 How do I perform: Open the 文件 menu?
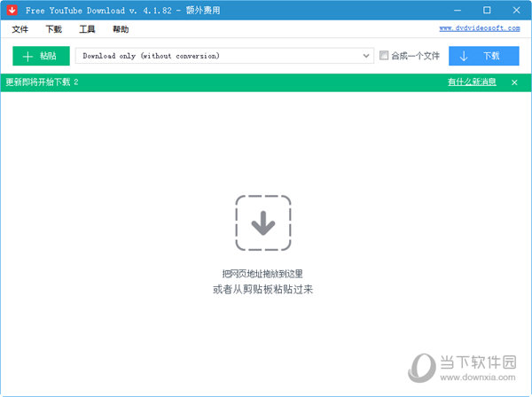(x=20, y=29)
